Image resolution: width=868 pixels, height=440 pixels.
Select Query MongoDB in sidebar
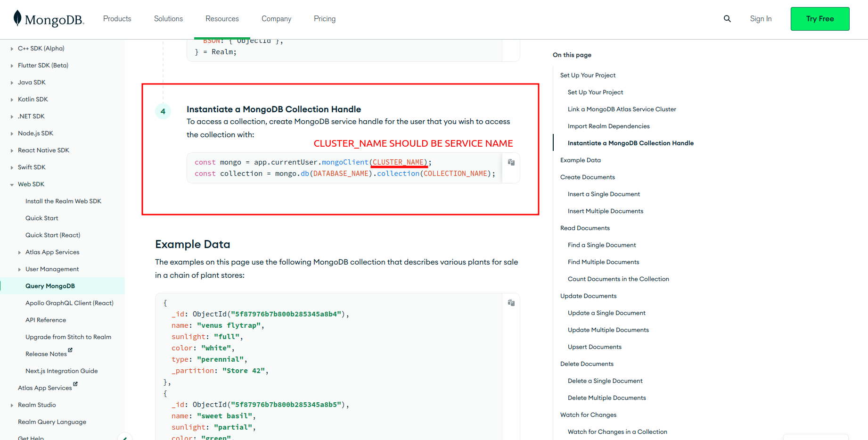pos(50,286)
